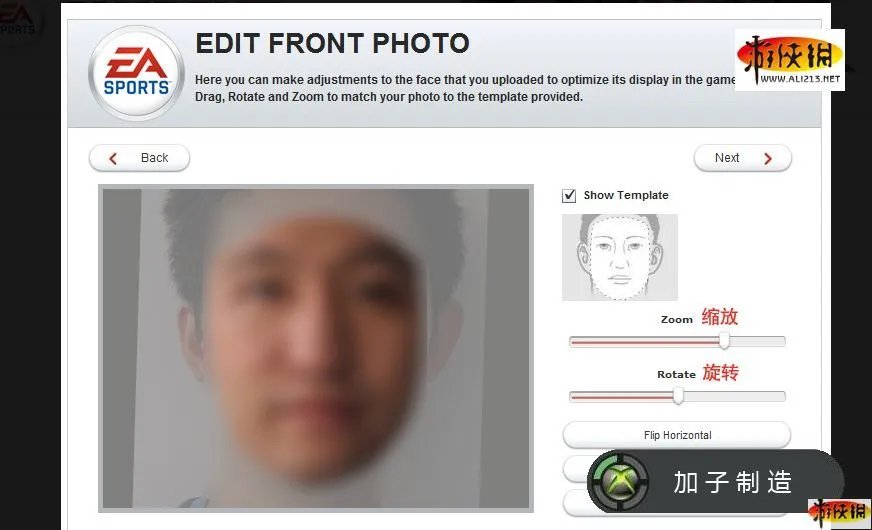Click the Zoom label
Image resolution: width=872 pixels, height=530 pixels.
pyautogui.click(x=677, y=319)
